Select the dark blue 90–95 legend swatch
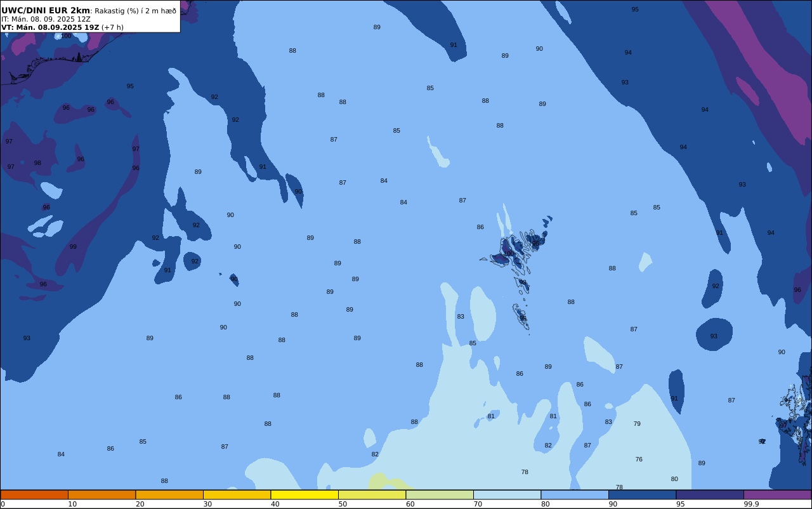This screenshot has height=509, width=812. [642, 494]
